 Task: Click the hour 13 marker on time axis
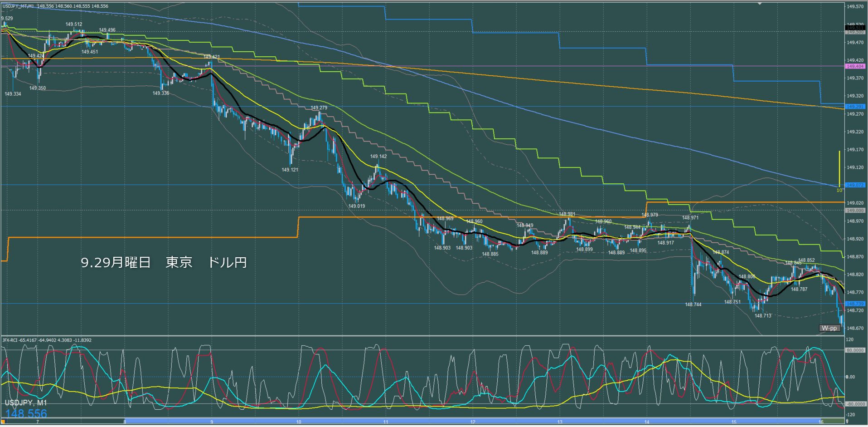560,422
